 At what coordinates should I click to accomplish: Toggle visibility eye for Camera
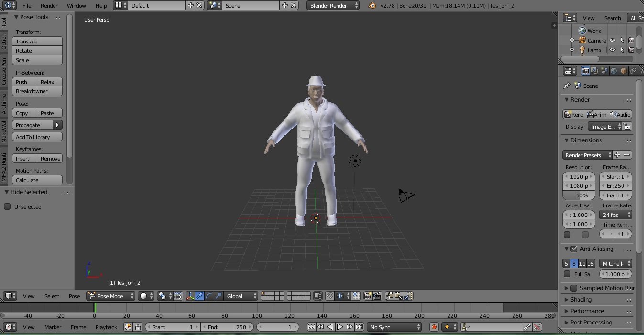(612, 41)
